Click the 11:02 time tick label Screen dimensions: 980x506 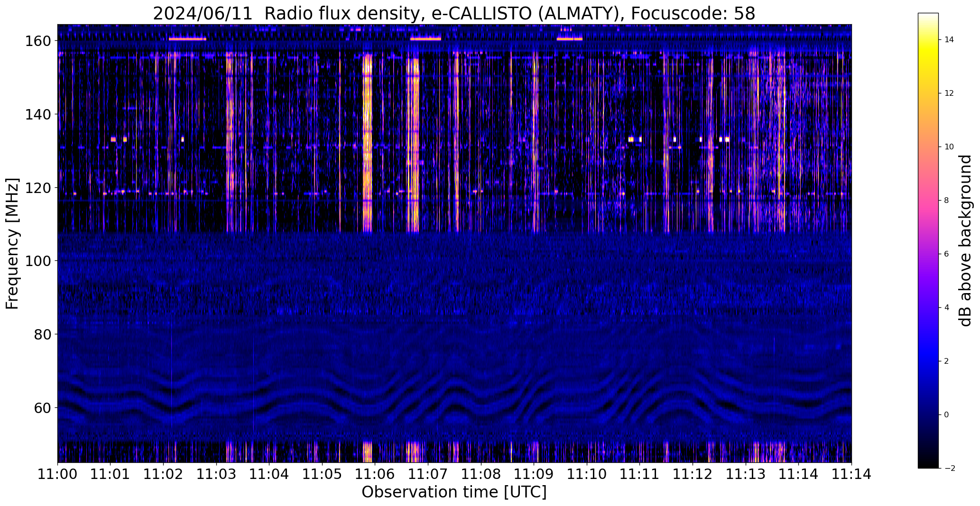click(164, 474)
